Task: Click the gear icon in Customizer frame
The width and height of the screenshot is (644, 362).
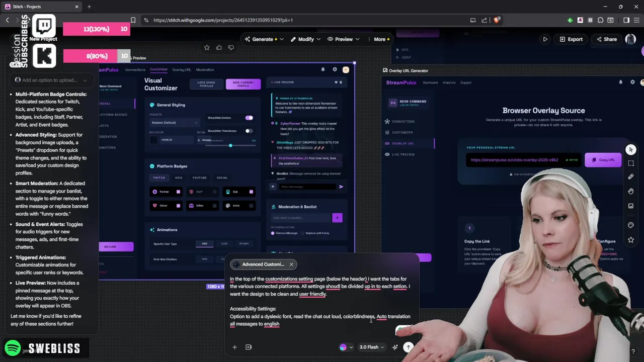Action: tap(335, 69)
